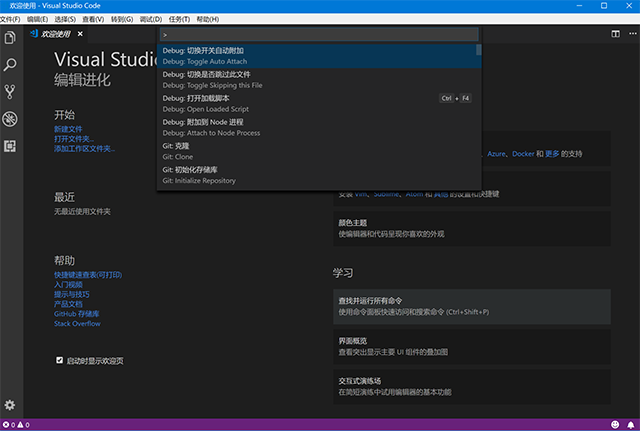
Task: Open the Extensions view icon
Action: [10, 146]
